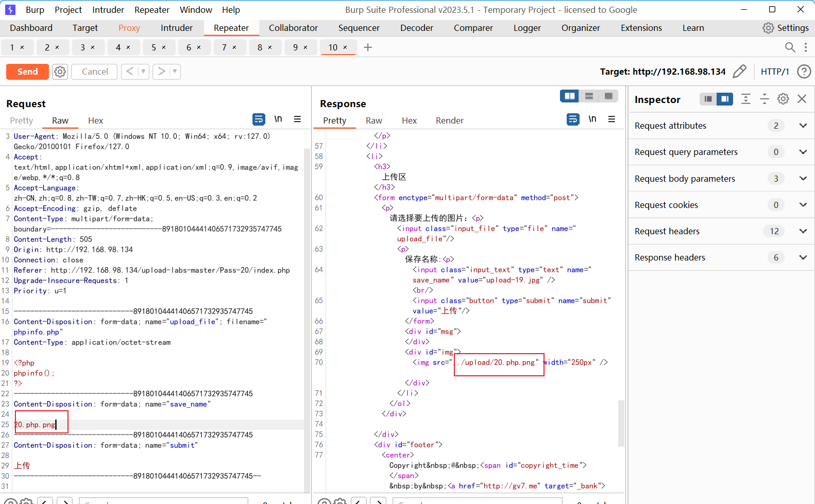Open Repeater help question mark icon
Image resolution: width=815 pixels, height=504 pixels.
804,72
